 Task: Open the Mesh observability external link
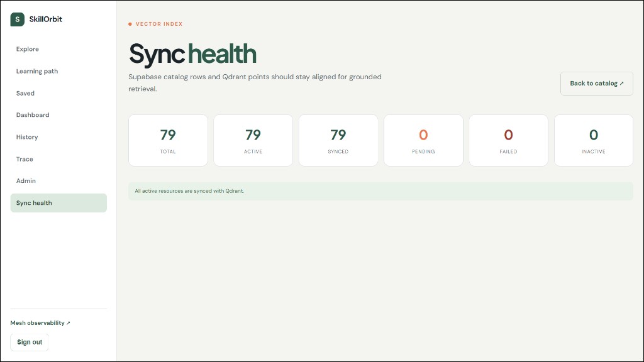[x=40, y=323]
